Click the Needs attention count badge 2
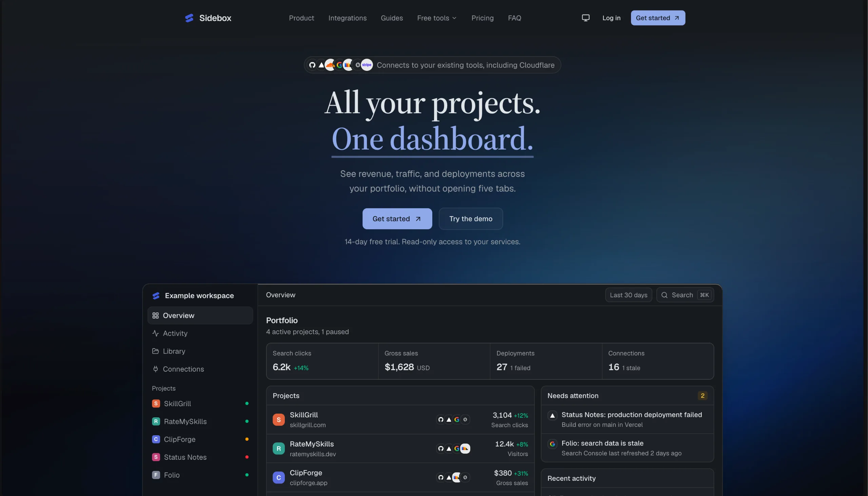Screen dimensions: 868x496 point(703,396)
